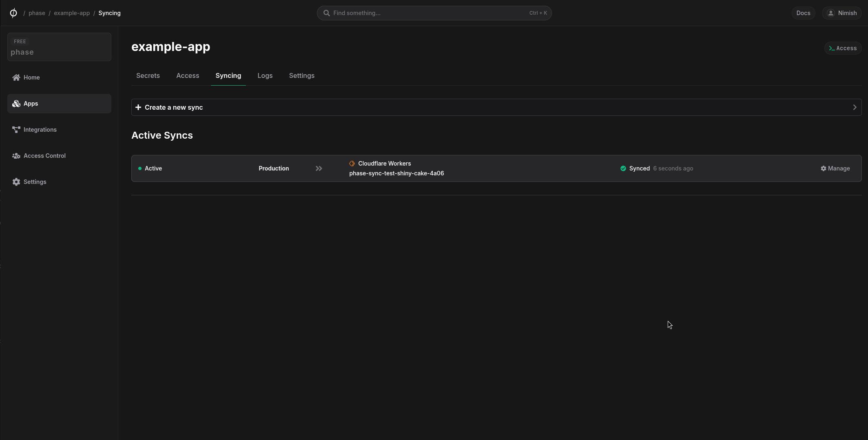Click the Phase logo icon
The height and width of the screenshot is (440, 868).
coord(13,13)
